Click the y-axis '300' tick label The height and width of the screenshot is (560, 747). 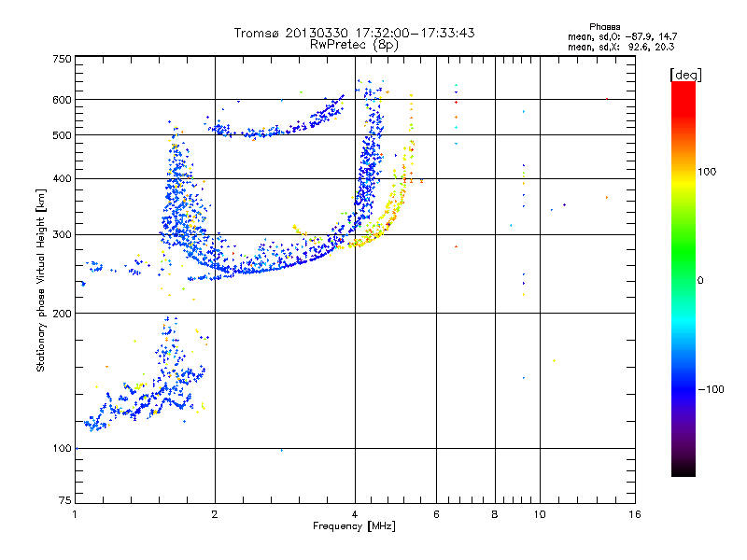click(62, 234)
